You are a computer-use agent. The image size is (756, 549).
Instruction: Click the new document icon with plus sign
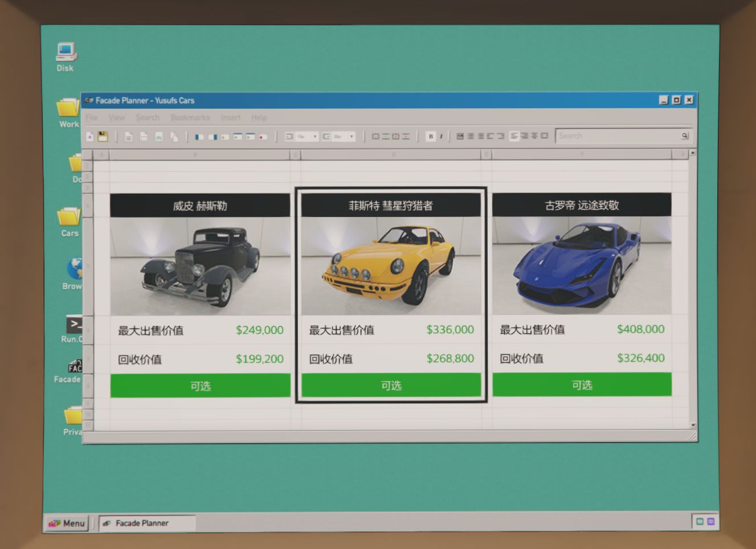[89, 137]
